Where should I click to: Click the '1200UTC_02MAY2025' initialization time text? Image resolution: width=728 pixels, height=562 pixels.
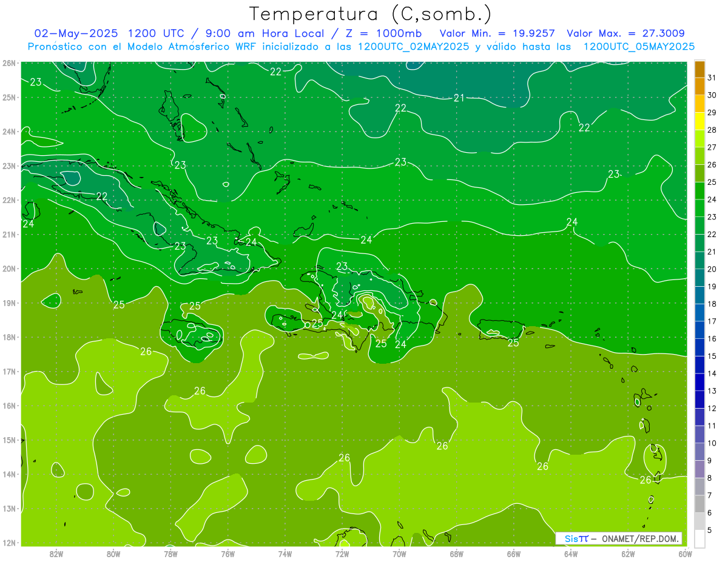[414, 46]
